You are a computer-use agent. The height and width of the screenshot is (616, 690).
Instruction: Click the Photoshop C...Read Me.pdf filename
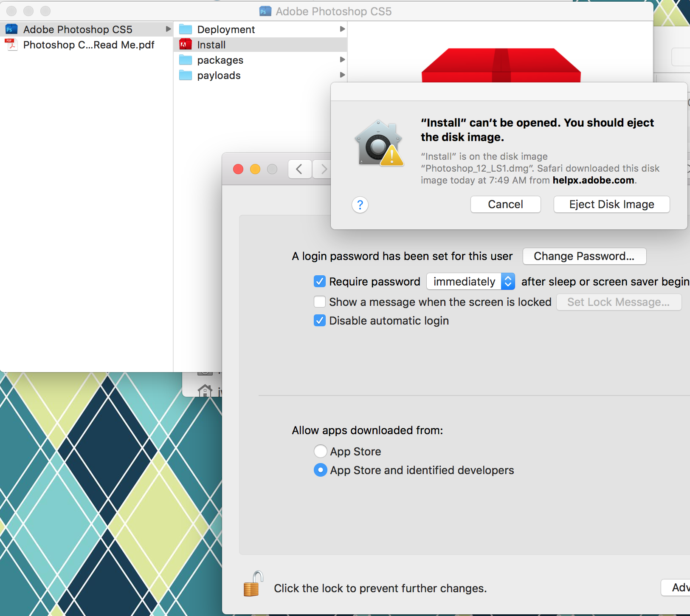tap(89, 45)
